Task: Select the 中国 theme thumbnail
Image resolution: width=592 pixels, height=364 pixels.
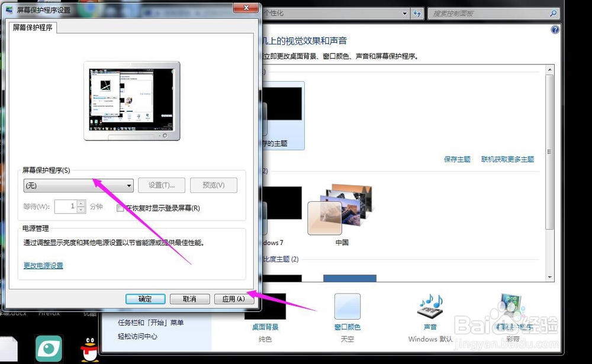Action: coord(340,210)
